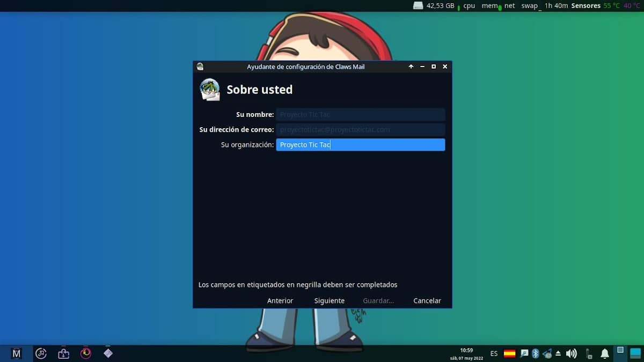Click the small Claws Mail titlebar icon
The image size is (644, 362).
[200, 67]
